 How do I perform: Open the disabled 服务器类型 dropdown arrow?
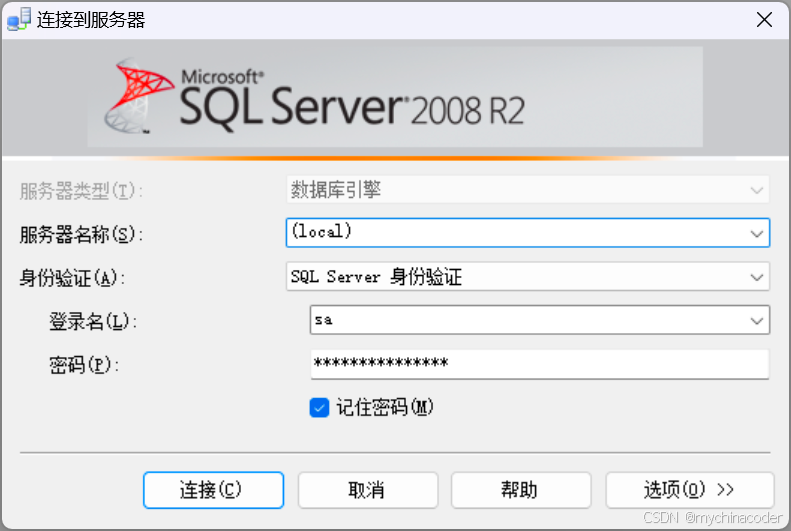point(756,190)
